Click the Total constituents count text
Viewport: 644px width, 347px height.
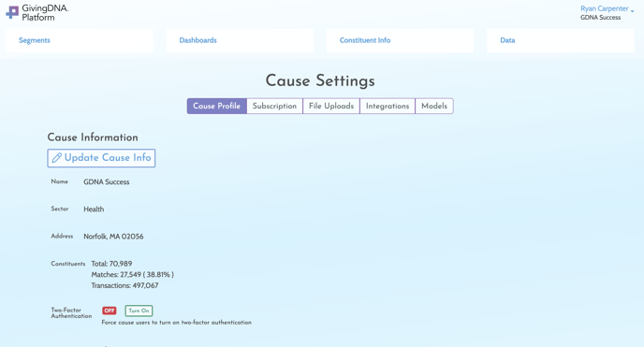tap(111, 264)
